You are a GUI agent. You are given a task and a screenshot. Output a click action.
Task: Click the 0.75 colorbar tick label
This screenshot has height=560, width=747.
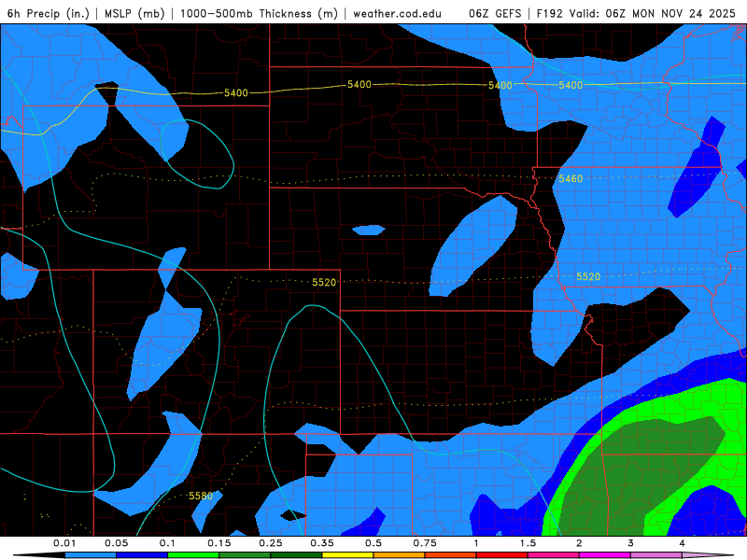click(425, 543)
